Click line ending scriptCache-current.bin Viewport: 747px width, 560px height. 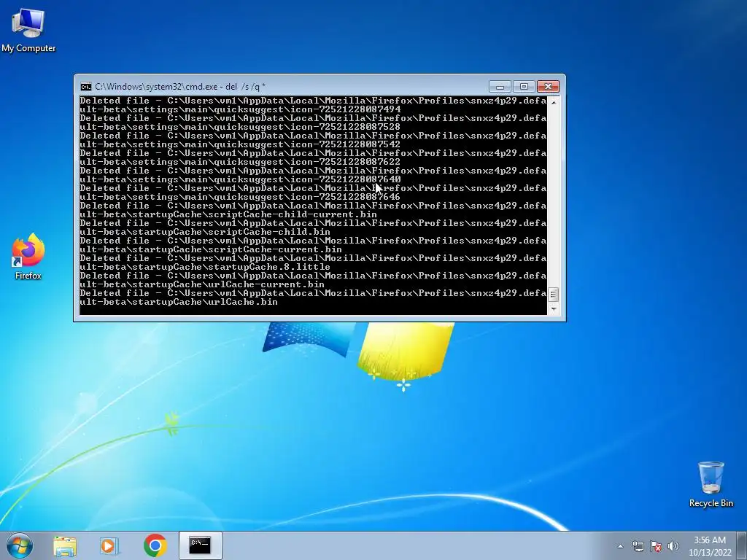pyautogui.click(x=211, y=249)
